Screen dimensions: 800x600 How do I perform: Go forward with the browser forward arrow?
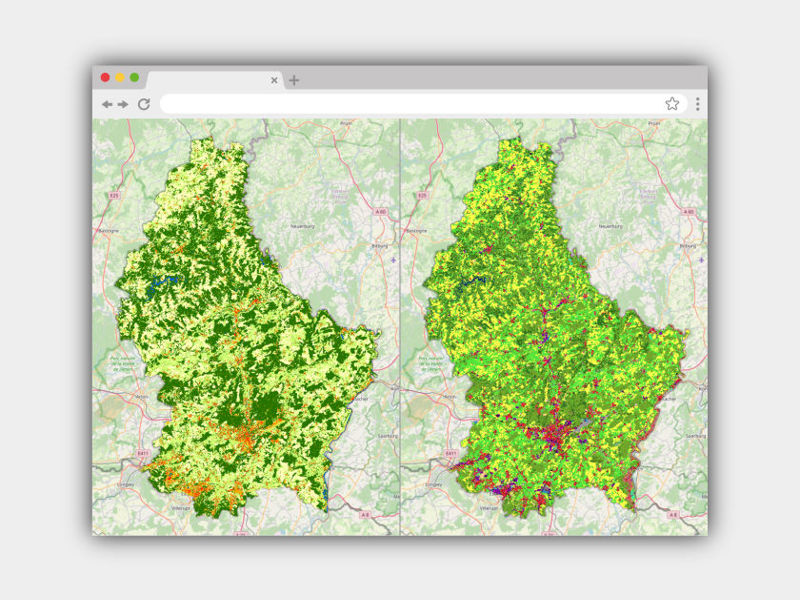pyautogui.click(x=123, y=105)
